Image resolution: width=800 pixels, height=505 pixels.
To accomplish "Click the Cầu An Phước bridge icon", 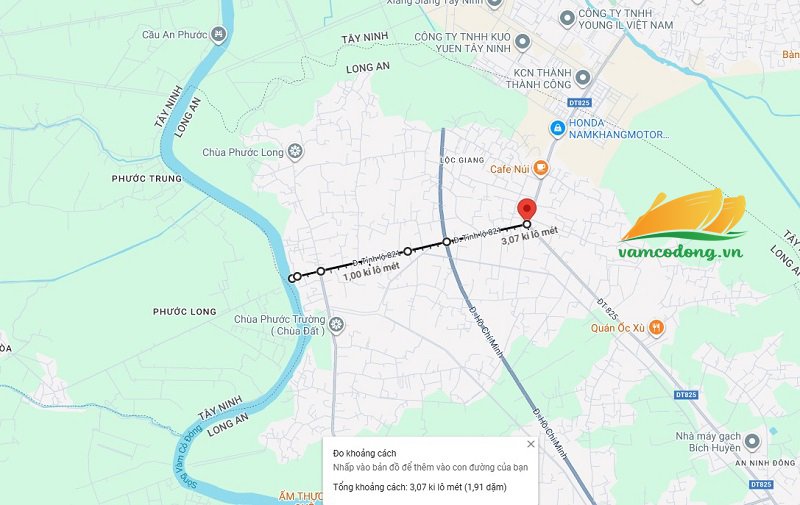I will [x=219, y=35].
